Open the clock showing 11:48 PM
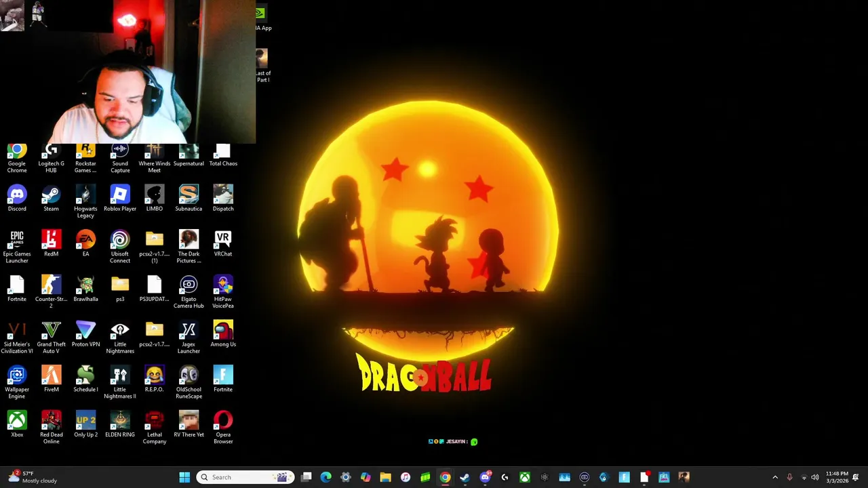The image size is (868, 488). point(836,477)
